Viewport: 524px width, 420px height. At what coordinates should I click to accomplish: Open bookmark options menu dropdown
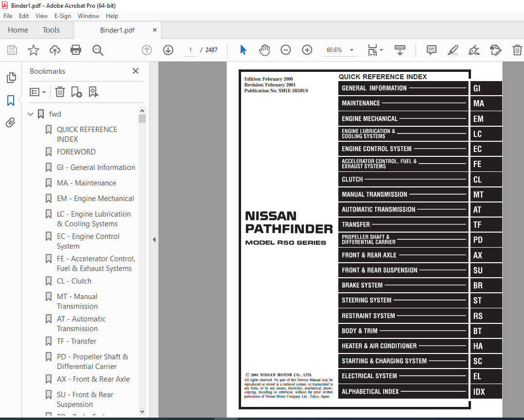(x=37, y=92)
